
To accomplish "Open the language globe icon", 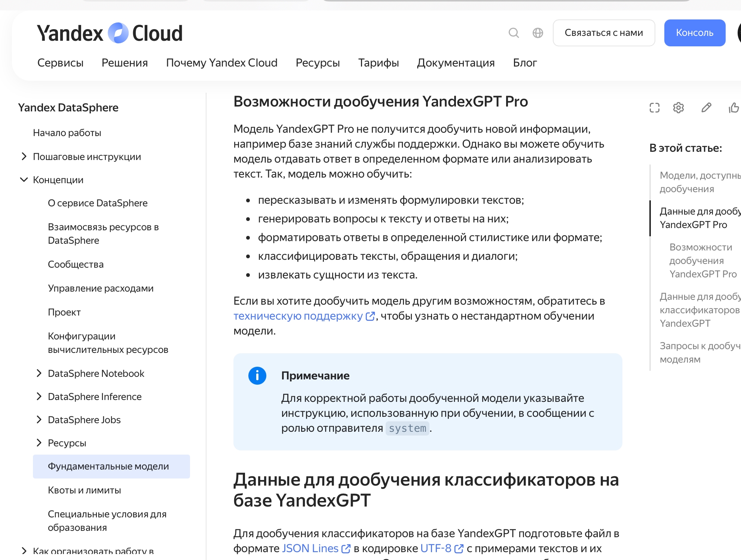I will [538, 33].
